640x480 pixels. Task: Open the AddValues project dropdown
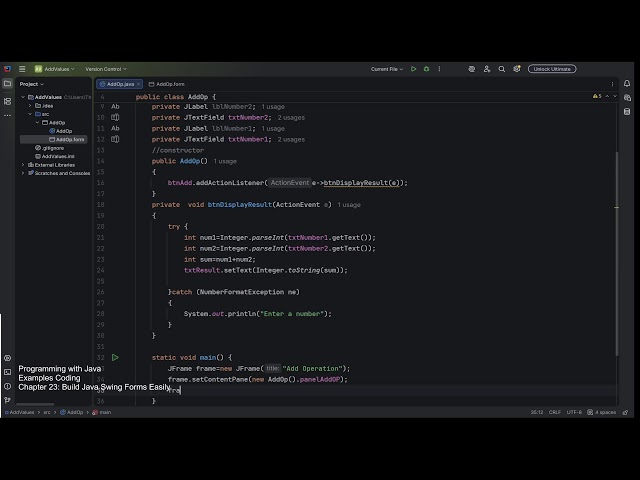55,69
